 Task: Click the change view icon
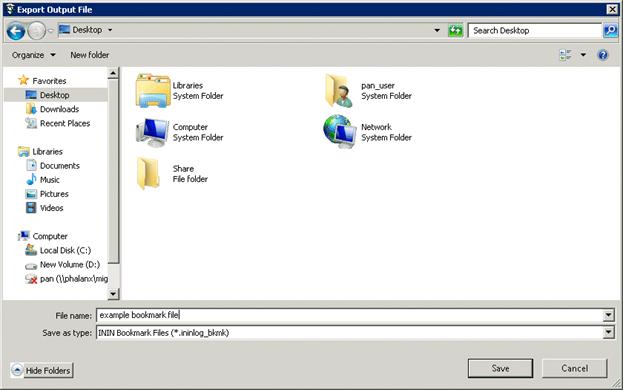point(565,55)
